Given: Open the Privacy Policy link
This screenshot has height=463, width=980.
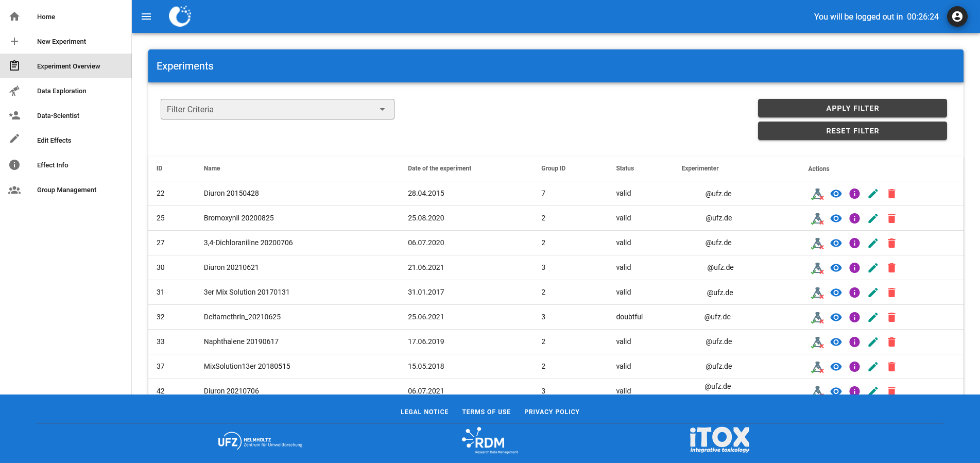Looking at the screenshot, I should (552, 412).
